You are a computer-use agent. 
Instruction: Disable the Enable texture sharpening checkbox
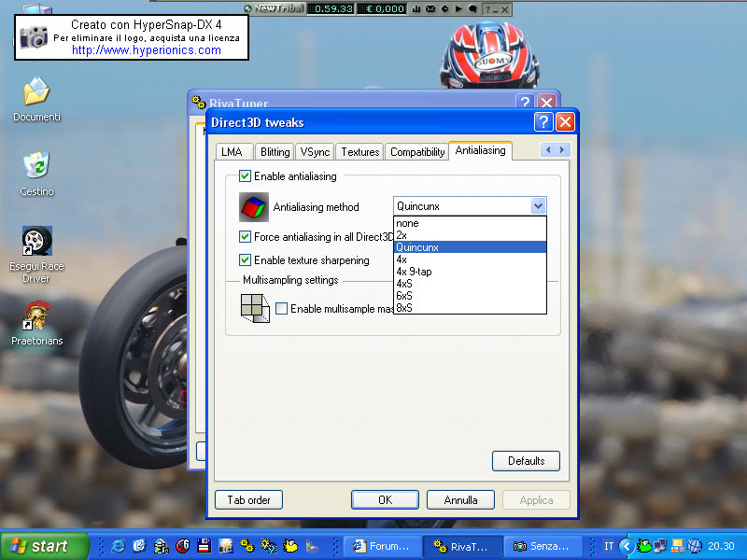[x=246, y=260]
